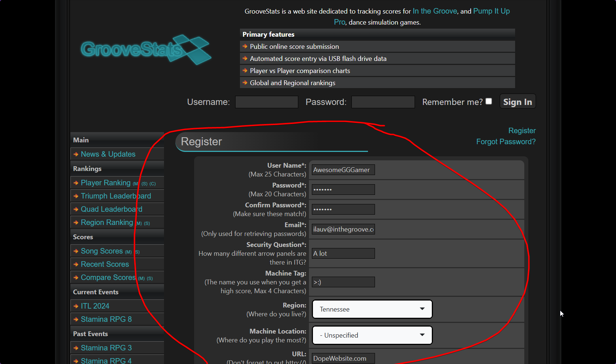Click the arrow icon beside News & Updates

pos(76,154)
